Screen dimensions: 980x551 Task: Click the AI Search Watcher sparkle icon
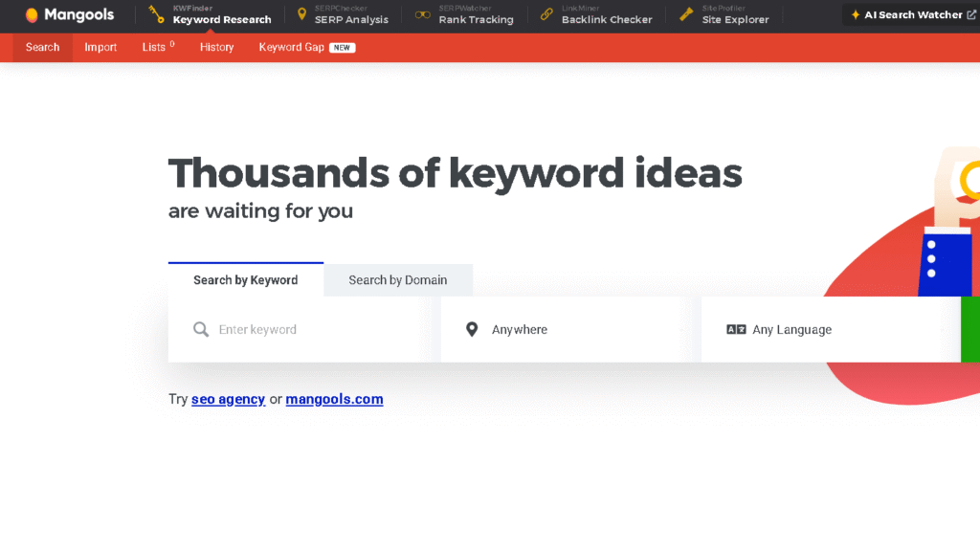(856, 15)
